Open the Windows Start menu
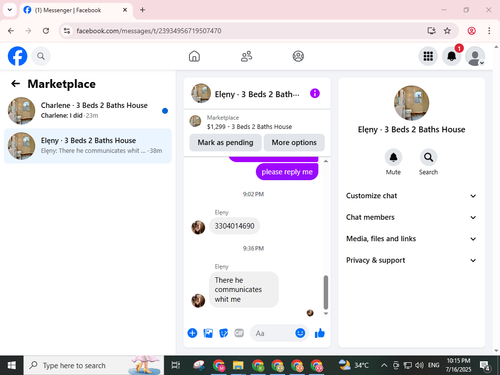The image size is (500, 375). coord(12,365)
